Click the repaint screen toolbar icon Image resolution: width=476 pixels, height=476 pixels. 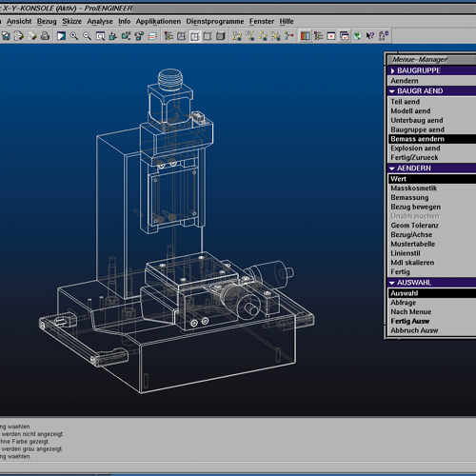click(61, 36)
